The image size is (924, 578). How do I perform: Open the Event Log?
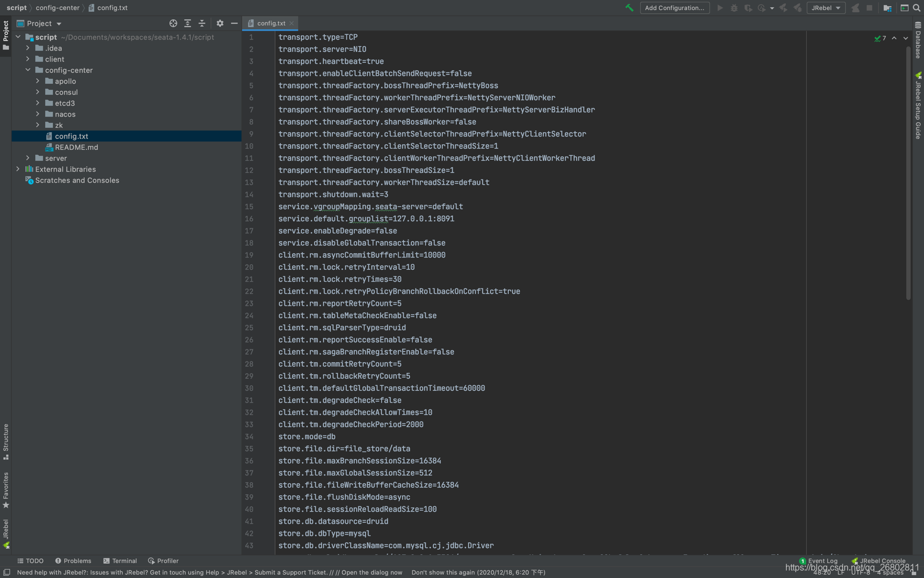pyautogui.click(x=818, y=561)
